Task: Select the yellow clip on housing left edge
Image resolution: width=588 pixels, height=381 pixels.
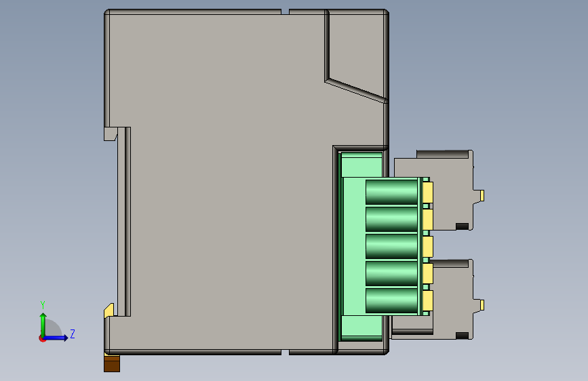Action: point(109,310)
